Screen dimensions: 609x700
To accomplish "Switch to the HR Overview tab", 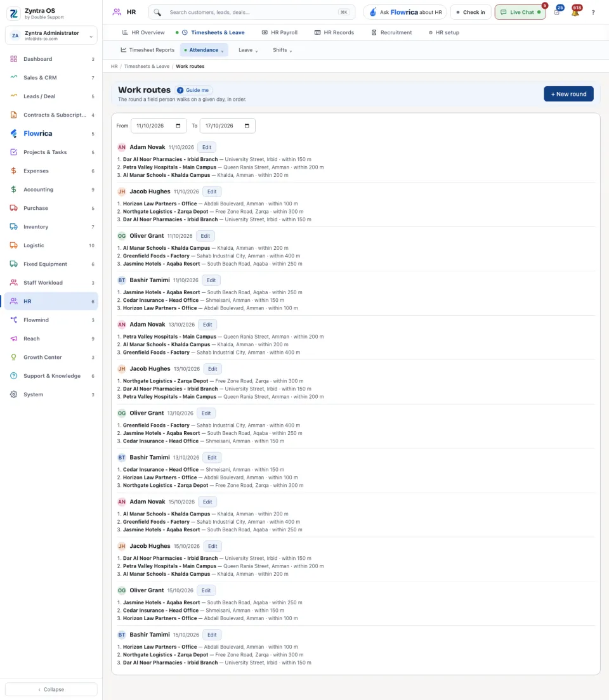I will coord(143,32).
